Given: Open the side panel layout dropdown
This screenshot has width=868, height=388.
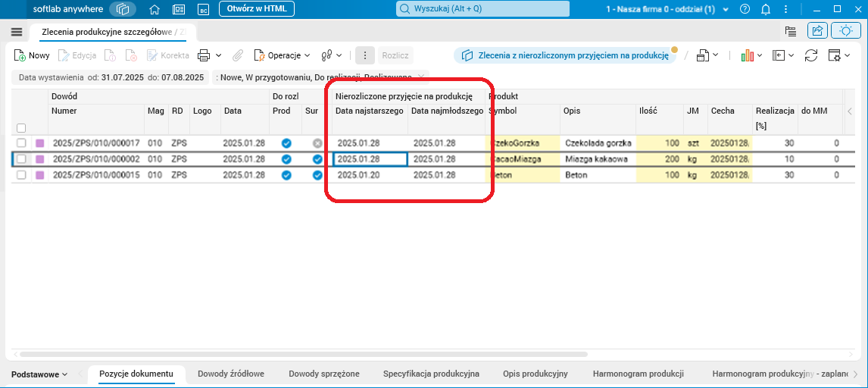Looking at the screenshot, I should 783,55.
